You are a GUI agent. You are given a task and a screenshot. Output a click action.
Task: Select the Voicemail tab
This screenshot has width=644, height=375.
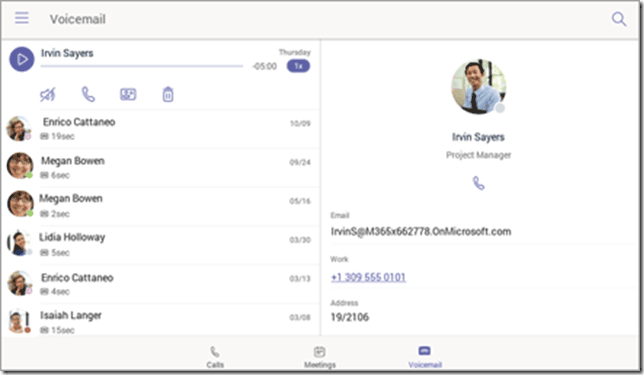425,357
